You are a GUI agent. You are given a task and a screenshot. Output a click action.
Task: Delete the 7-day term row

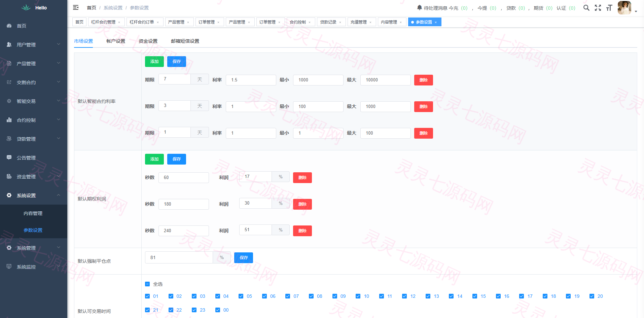tap(424, 80)
